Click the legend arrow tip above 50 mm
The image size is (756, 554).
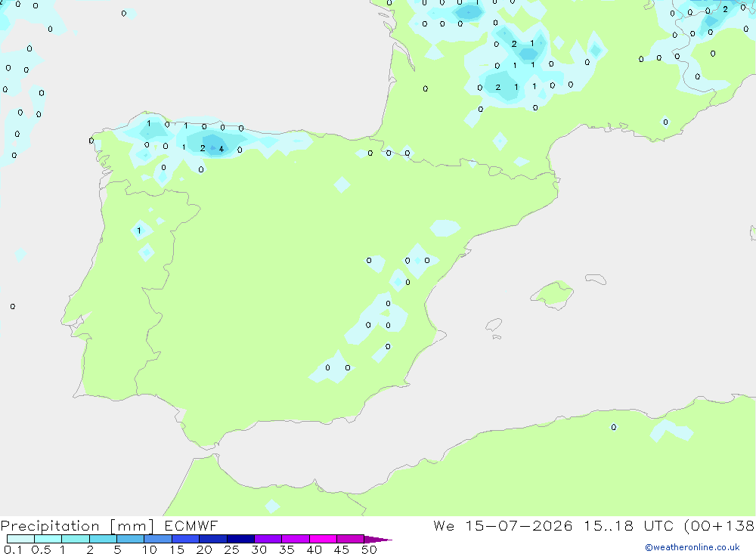click(378, 540)
